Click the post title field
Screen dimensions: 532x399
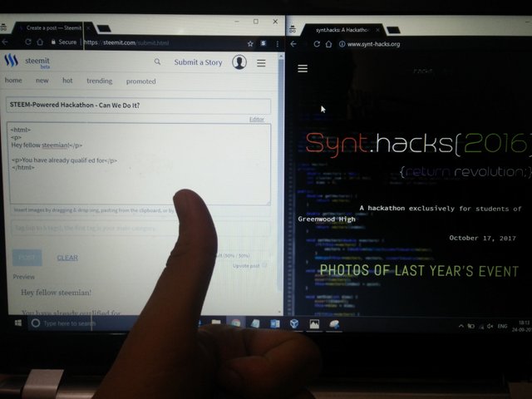pyautogui.click(x=139, y=106)
